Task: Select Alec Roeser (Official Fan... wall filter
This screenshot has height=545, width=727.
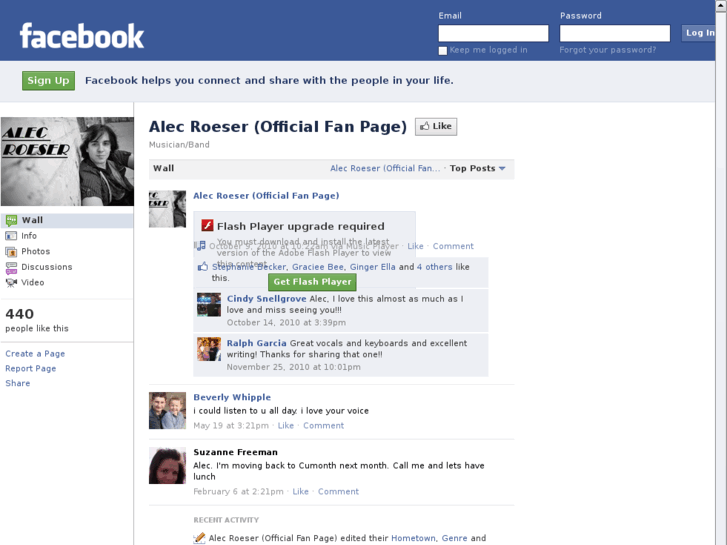Action: 385,168
